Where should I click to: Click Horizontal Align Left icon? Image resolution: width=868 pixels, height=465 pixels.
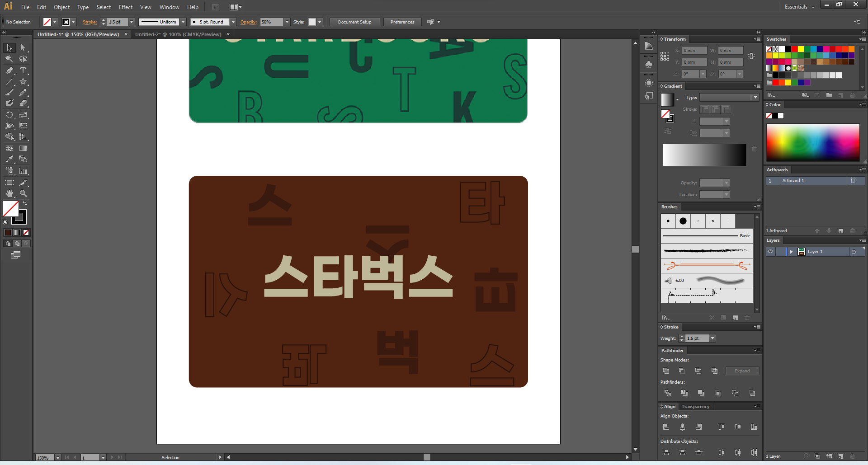[666, 427]
